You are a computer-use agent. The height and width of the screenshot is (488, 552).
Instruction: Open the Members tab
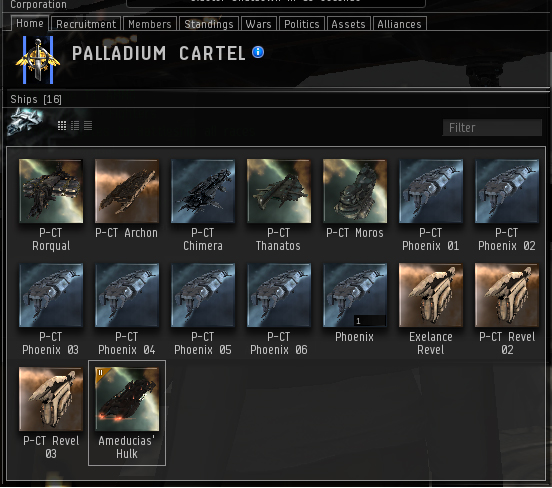150,24
